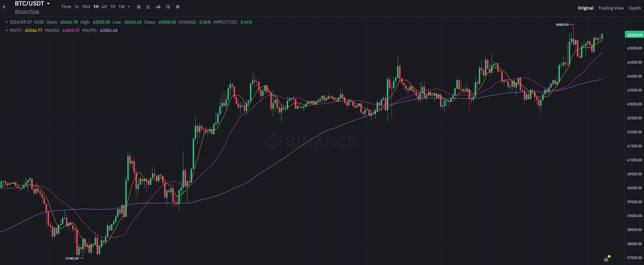The width and height of the screenshot is (644, 265).
Task: Select the 1H chart interval
Action: coord(96,7)
